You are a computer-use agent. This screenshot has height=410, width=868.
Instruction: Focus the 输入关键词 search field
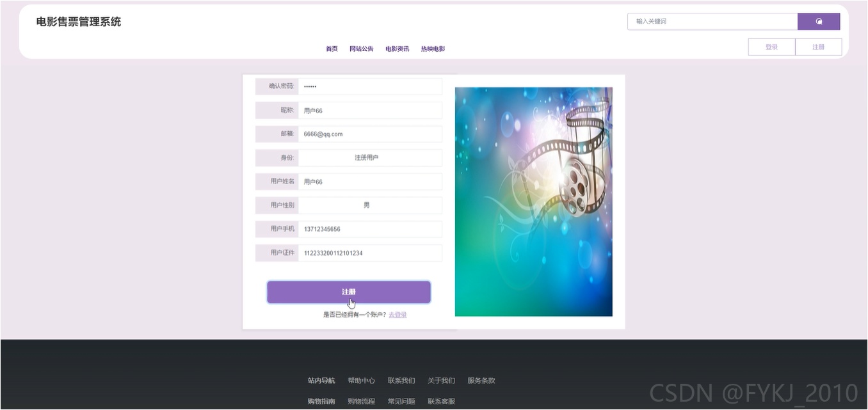pos(712,22)
